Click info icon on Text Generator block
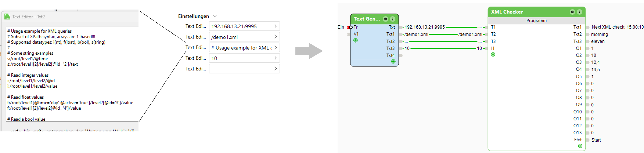 (392, 19)
